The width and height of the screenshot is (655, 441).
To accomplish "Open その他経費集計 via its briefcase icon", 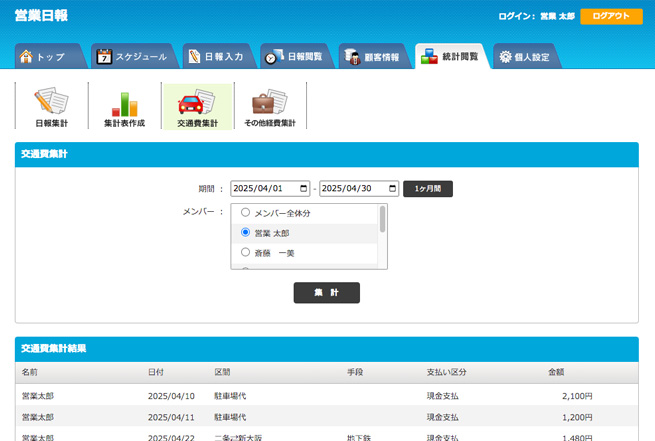I will pyautogui.click(x=270, y=101).
